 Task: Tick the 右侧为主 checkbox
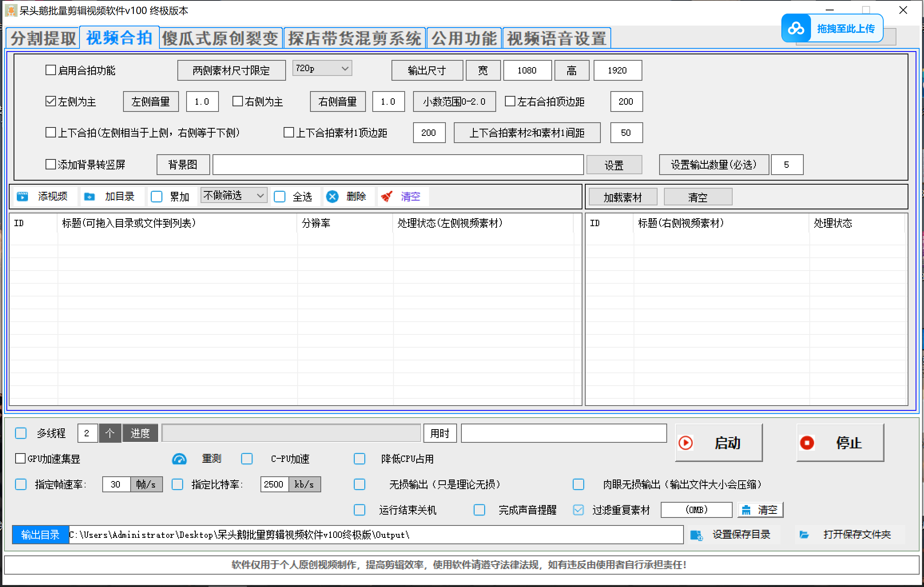[238, 101]
